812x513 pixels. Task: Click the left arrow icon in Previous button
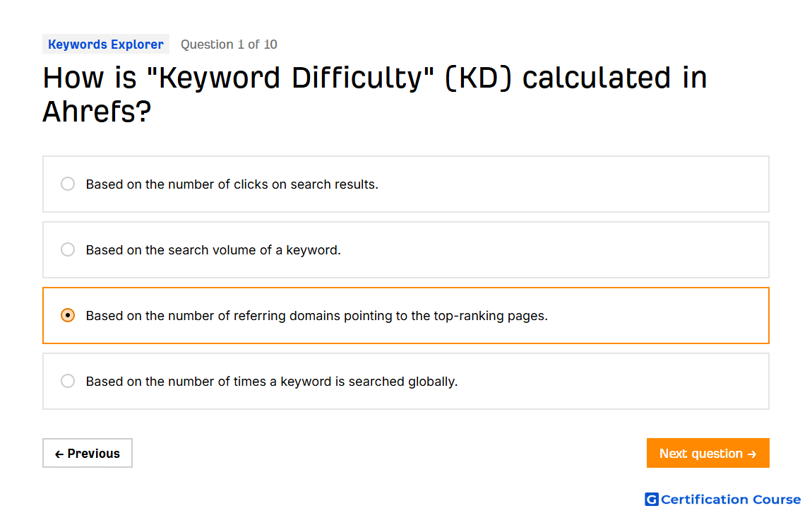59,454
